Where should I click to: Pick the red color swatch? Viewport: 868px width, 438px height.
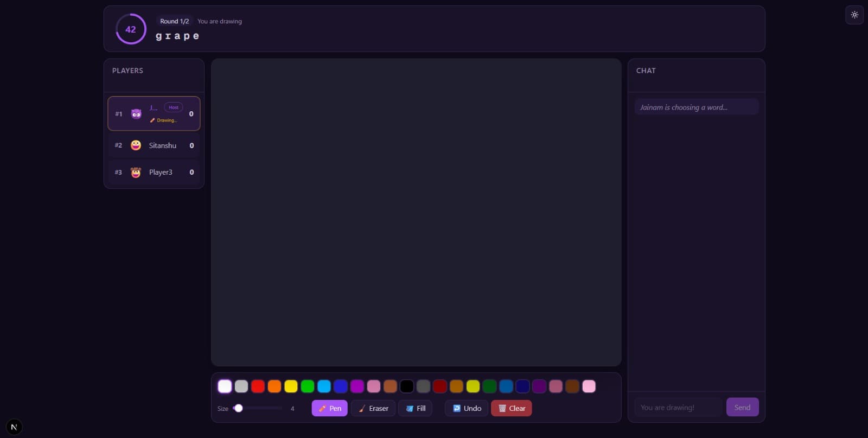pos(258,386)
